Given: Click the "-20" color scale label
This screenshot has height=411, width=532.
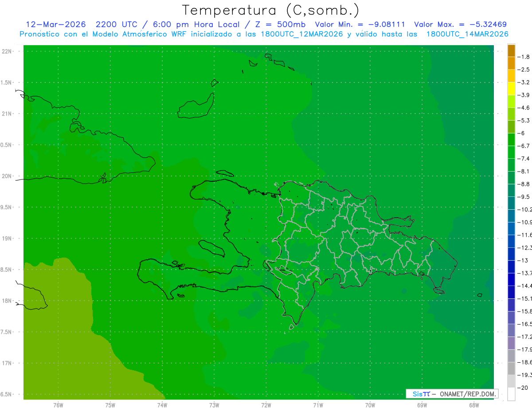Looking at the screenshot, I should pyautogui.click(x=523, y=388).
